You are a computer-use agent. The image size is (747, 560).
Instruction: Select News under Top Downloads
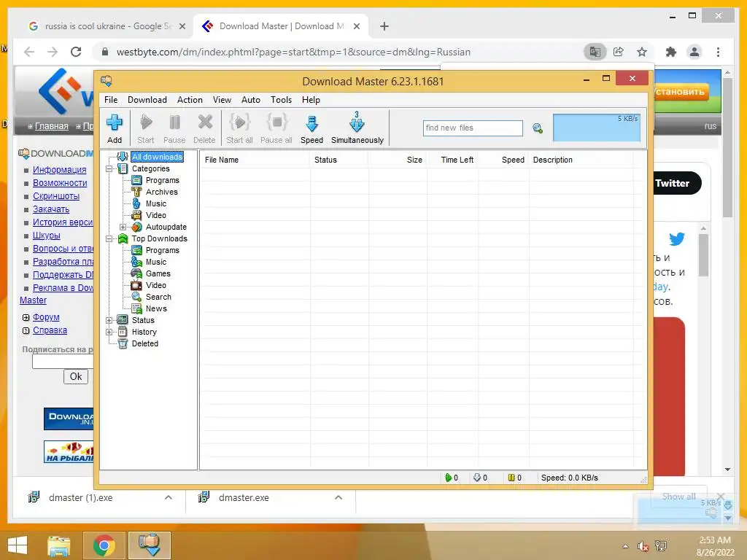156,308
